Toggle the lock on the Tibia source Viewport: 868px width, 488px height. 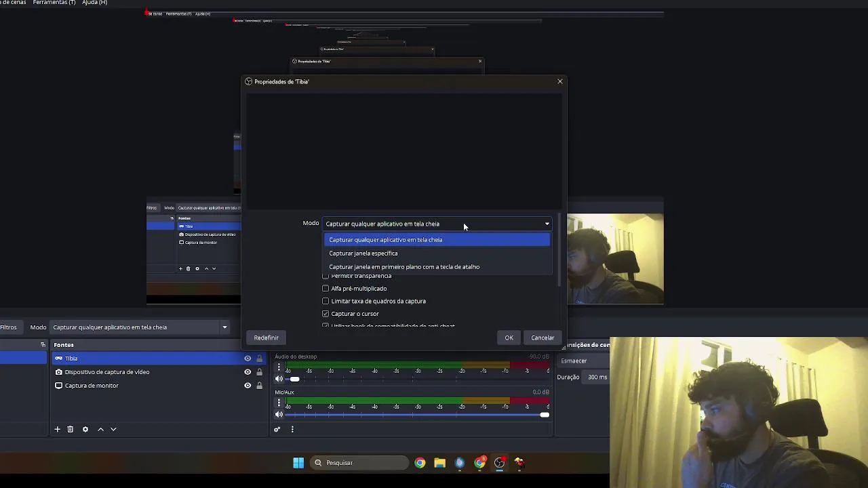tap(259, 359)
